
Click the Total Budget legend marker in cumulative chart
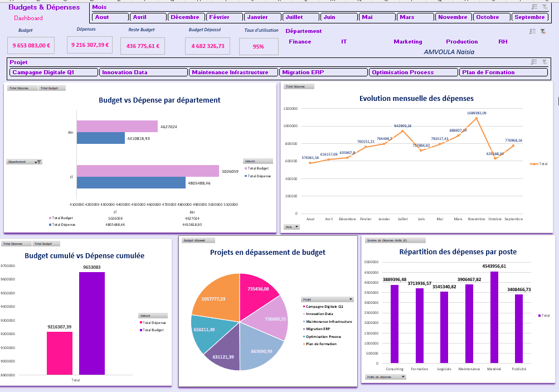[x=140, y=330]
